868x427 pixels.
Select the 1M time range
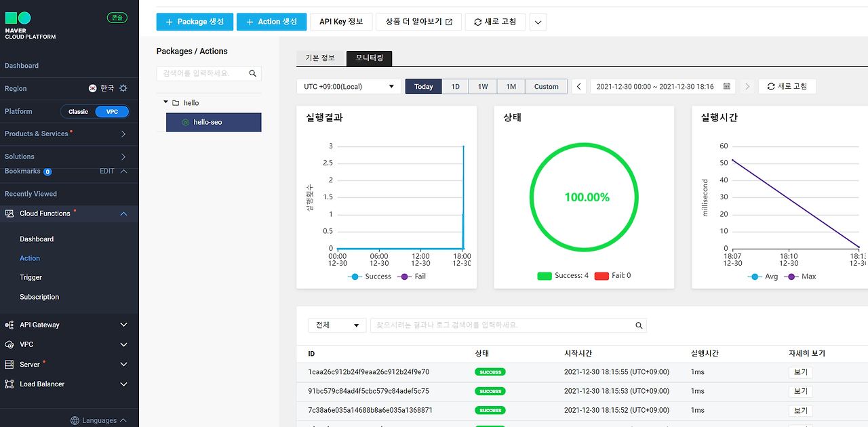coord(511,86)
